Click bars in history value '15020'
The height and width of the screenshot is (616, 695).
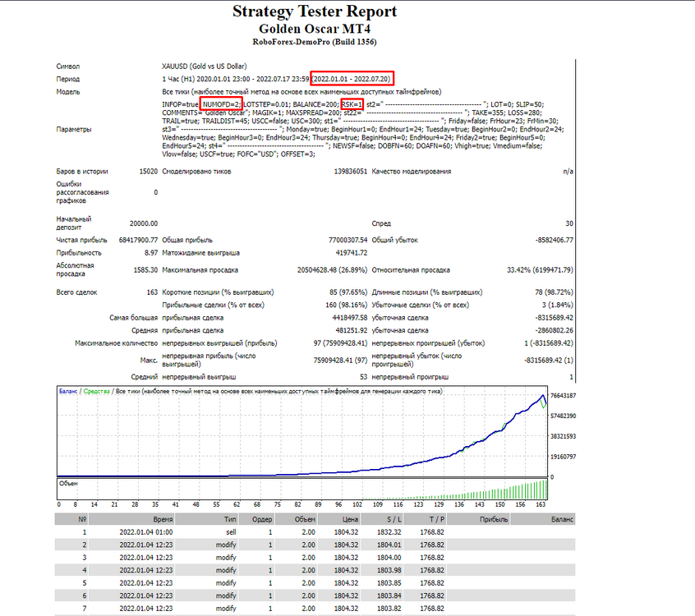(149, 172)
